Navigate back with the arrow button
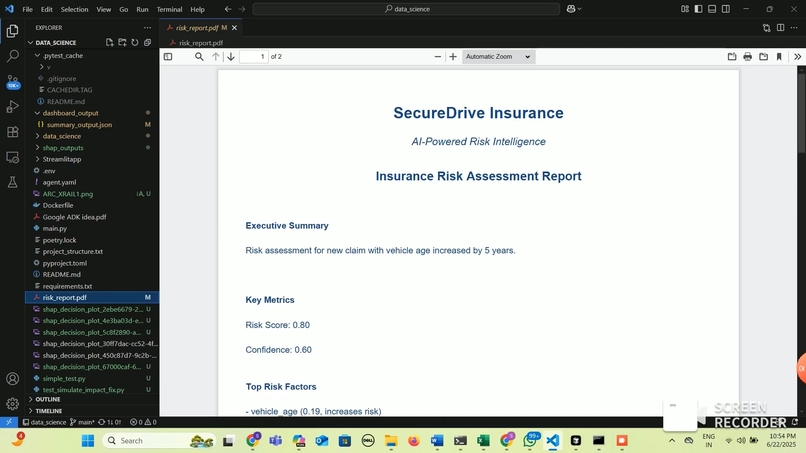 [228, 9]
